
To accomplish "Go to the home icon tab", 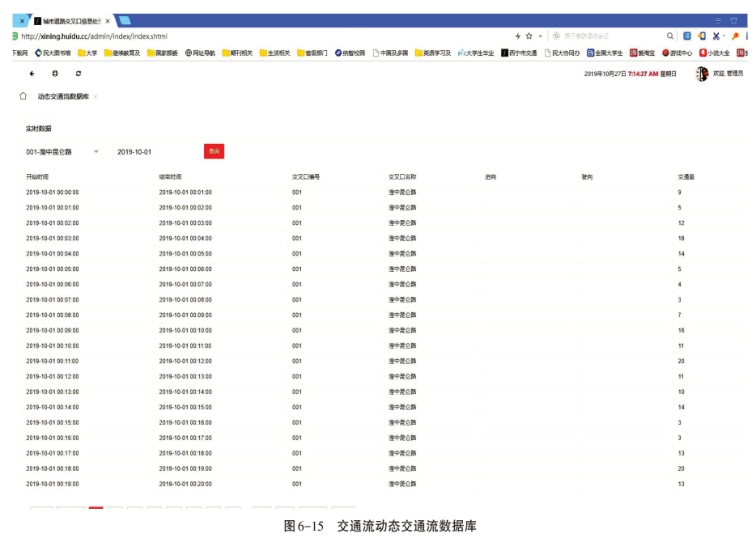I will tap(23, 96).
